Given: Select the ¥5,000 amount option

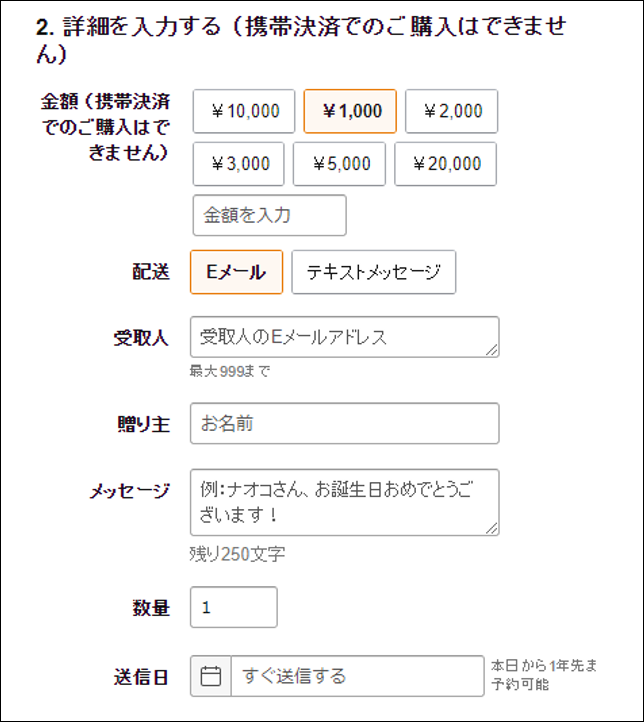Looking at the screenshot, I should point(339,164).
